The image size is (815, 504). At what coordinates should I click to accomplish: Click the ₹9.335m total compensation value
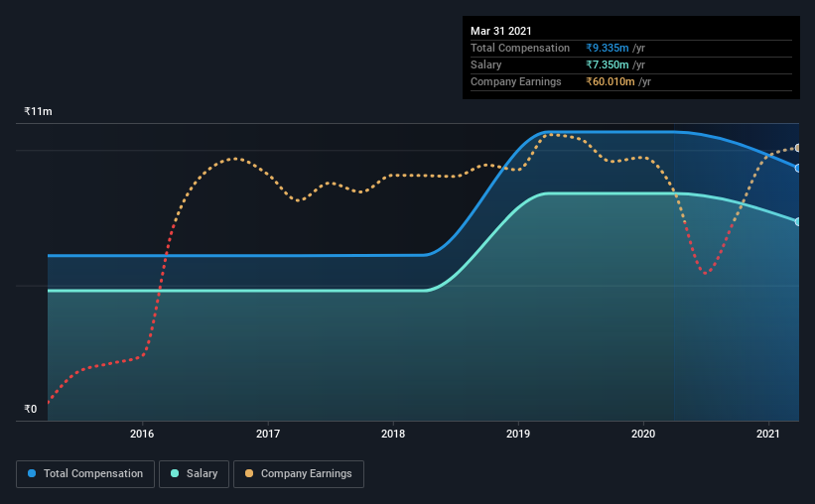608,48
